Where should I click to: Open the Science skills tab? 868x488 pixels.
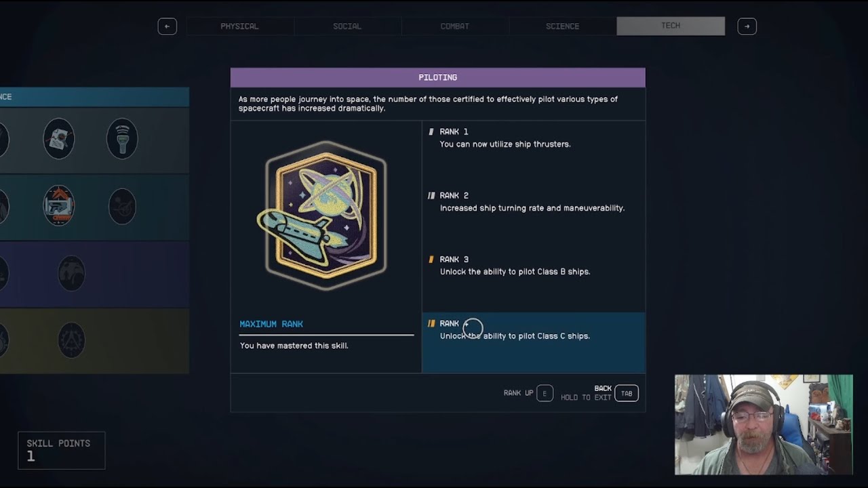coord(562,26)
